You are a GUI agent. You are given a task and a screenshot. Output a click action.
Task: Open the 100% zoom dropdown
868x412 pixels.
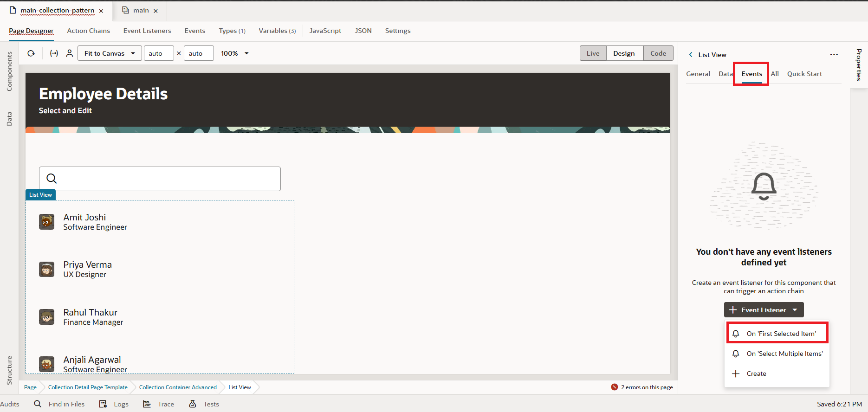click(235, 53)
